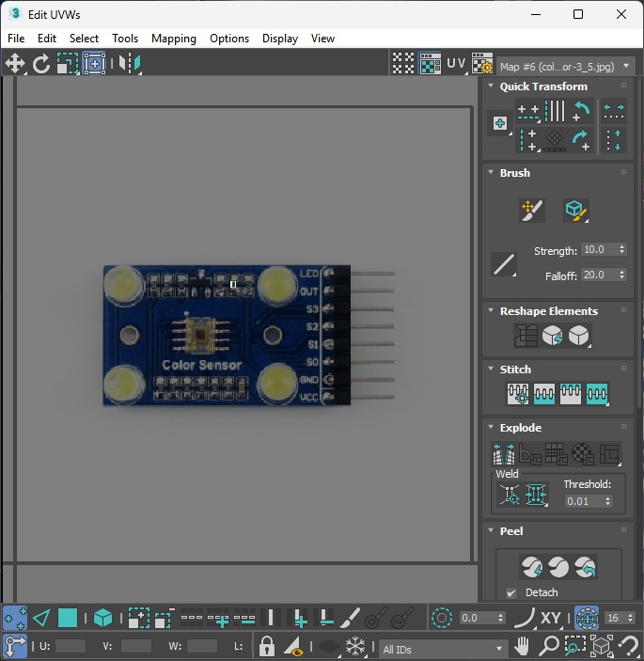The height and width of the screenshot is (661, 644).
Task: Click Stitch to Source icon
Action: pyautogui.click(x=571, y=394)
